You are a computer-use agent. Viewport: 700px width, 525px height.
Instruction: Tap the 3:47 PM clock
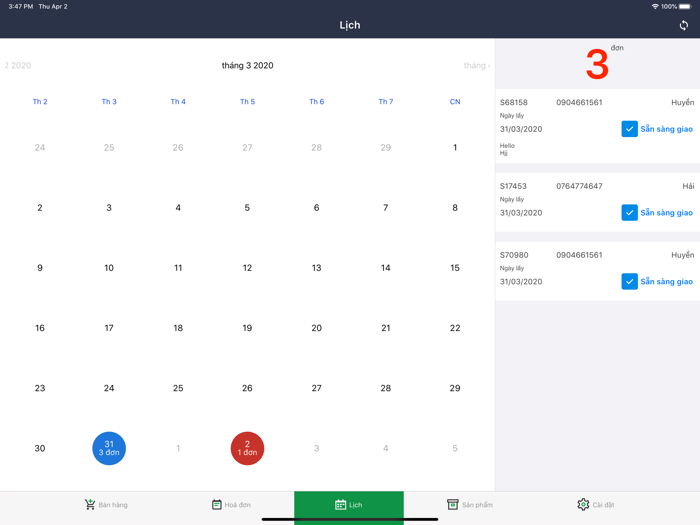coord(21,7)
